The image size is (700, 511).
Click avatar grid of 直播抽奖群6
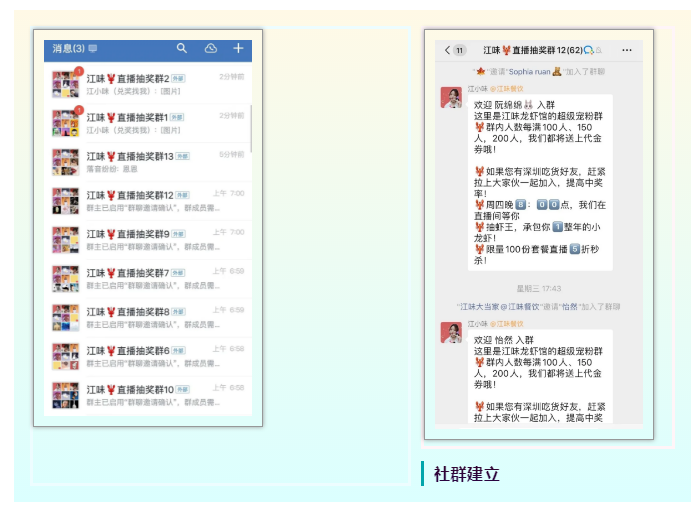click(x=66, y=356)
